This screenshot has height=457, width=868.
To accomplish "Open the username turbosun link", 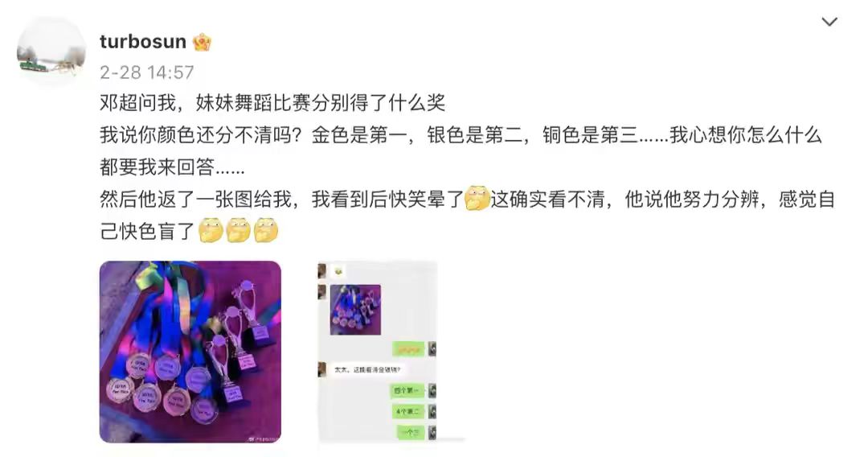I will click(x=143, y=42).
